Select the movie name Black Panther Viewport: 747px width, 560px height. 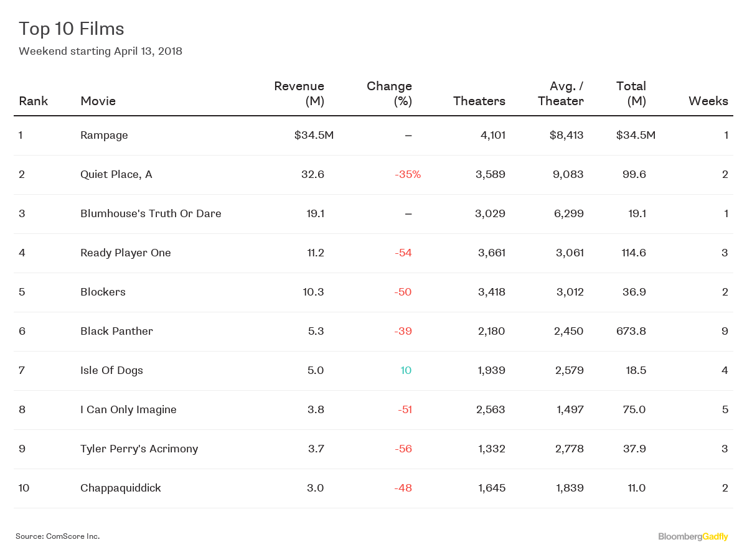[x=116, y=331]
